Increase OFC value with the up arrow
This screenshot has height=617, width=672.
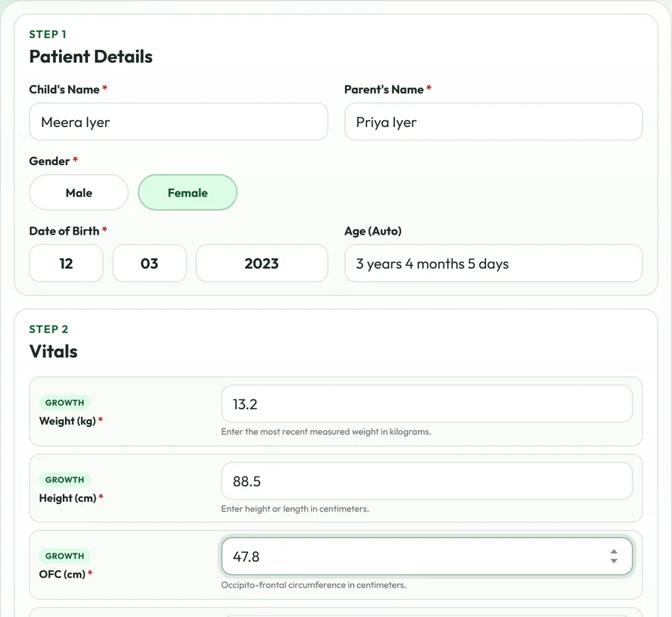[614, 552]
